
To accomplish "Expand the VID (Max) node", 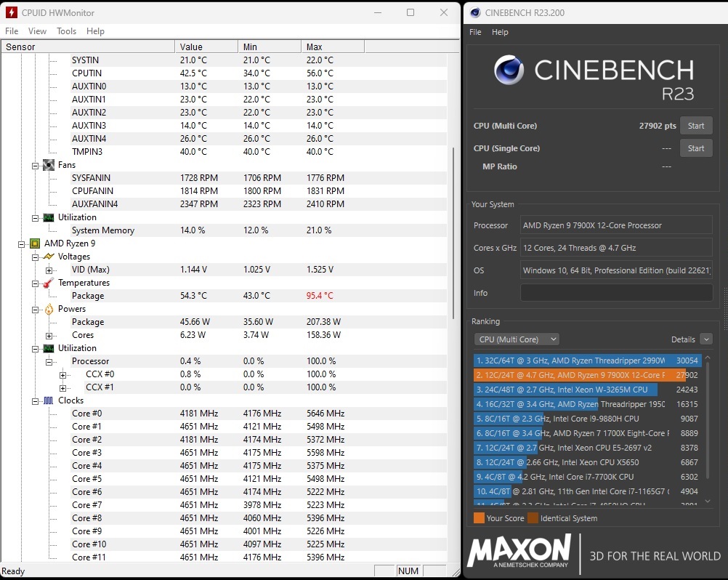I will click(49, 270).
